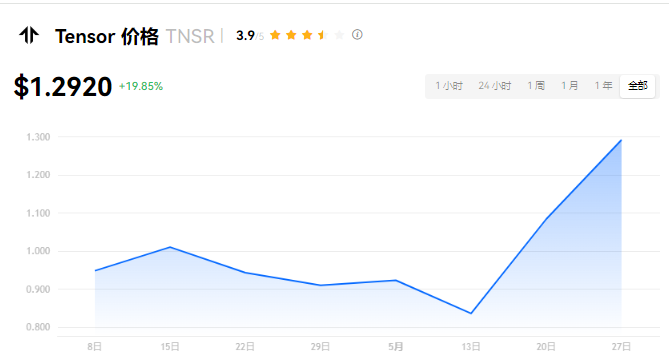Click the half-filled fourth star

click(323, 35)
